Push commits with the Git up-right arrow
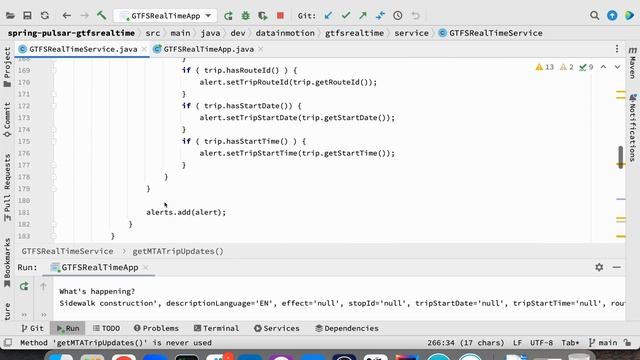This screenshot has width=640, height=360. 363,16
